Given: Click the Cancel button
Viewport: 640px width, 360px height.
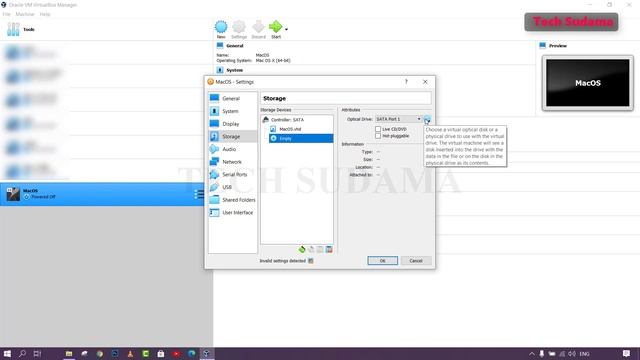Looking at the screenshot, I should (416, 260).
